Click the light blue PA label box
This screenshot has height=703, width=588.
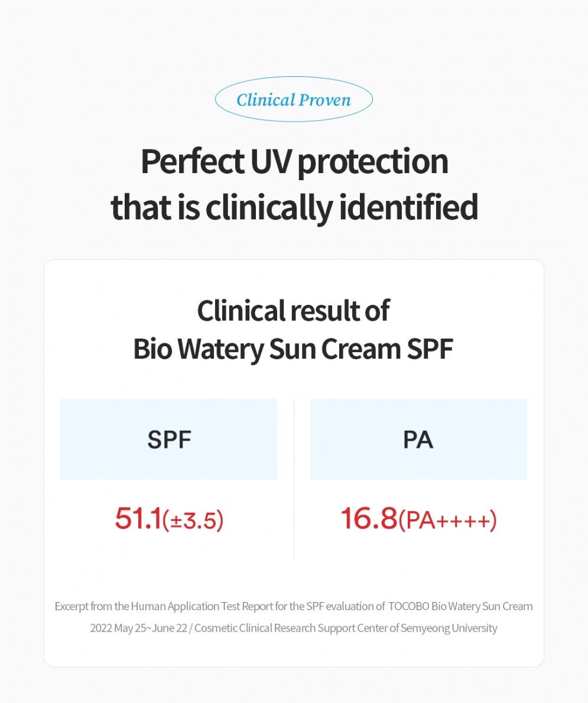(418, 439)
